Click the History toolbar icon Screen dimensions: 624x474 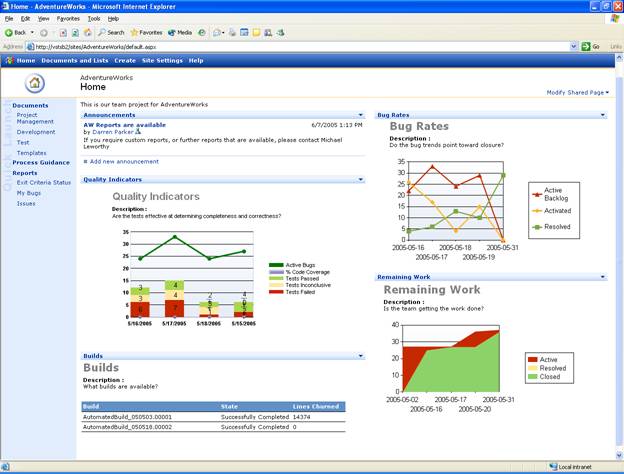pos(202,33)
